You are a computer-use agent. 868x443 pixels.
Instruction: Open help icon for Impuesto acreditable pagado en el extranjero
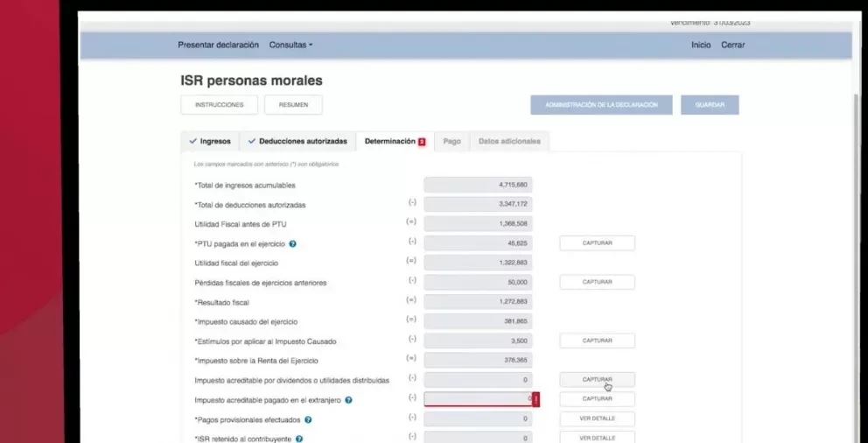(x=348, y=400)
